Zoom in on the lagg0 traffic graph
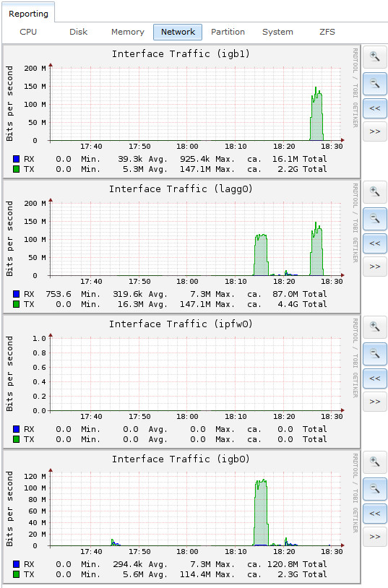388x588 pixels. [374, 192]
